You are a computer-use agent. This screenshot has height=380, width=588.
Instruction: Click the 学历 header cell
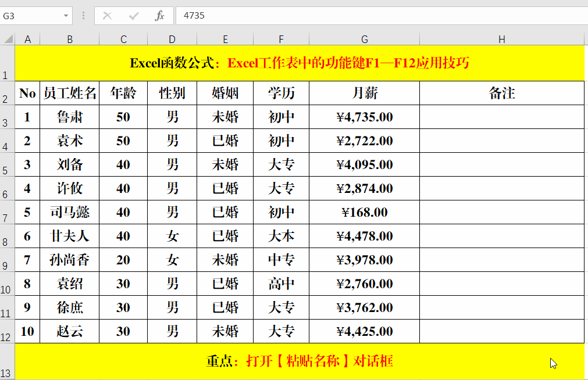tap(281, 93)
